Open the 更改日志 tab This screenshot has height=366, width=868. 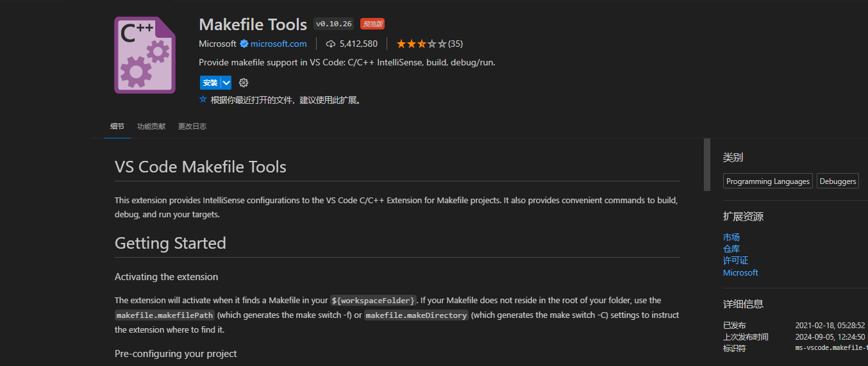pyautogui.click(x=192, y=126)
